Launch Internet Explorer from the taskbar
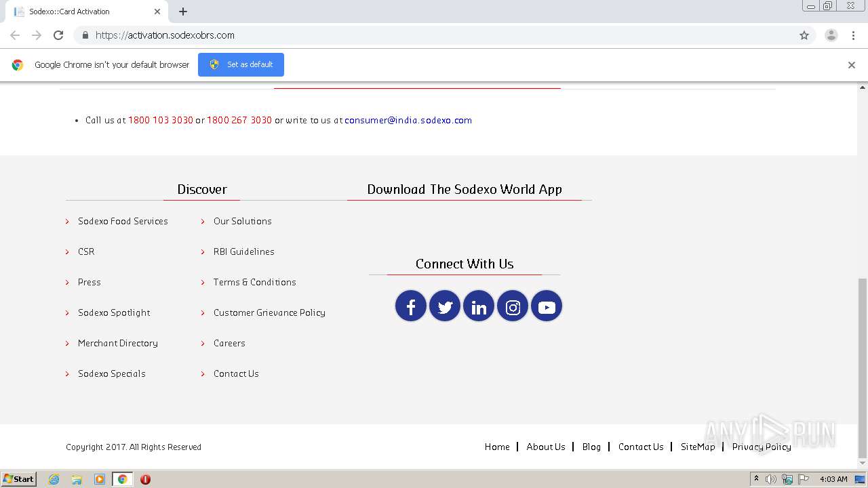The image size is (868, 488). pyautogui.click(x=54, y=479)
